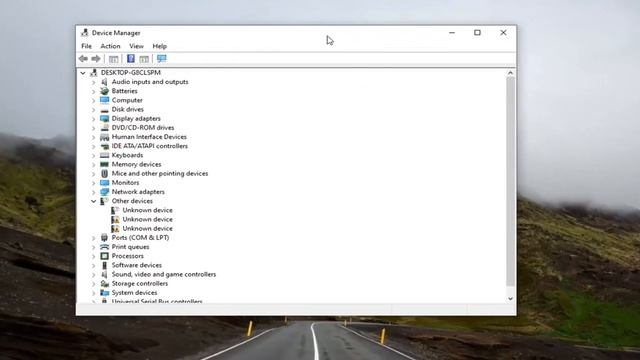
Task: Select the DESKTOP-G8CLSPM computer name
Action: click(131, 73)
